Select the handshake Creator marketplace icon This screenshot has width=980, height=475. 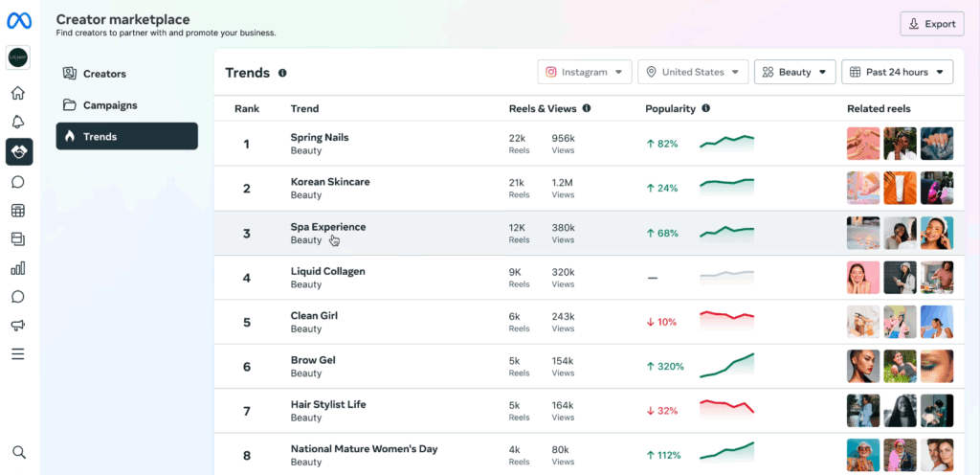[18, 151]
